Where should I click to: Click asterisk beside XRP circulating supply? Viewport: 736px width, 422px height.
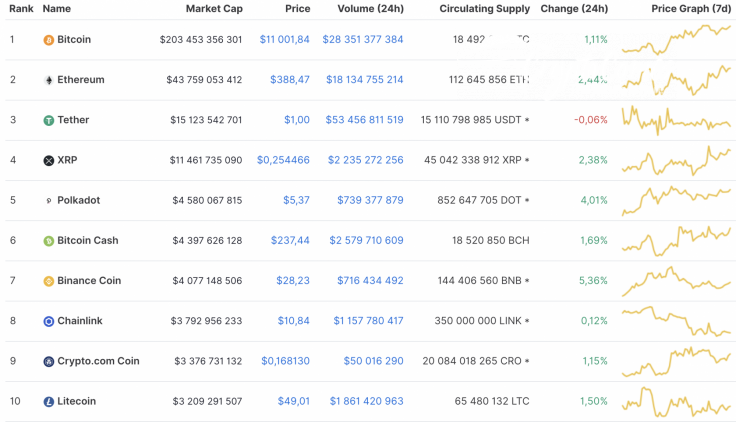coord(527,160)
